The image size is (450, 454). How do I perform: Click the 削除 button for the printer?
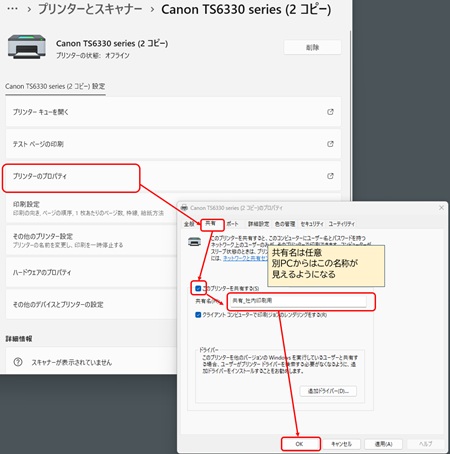(312, 47)
